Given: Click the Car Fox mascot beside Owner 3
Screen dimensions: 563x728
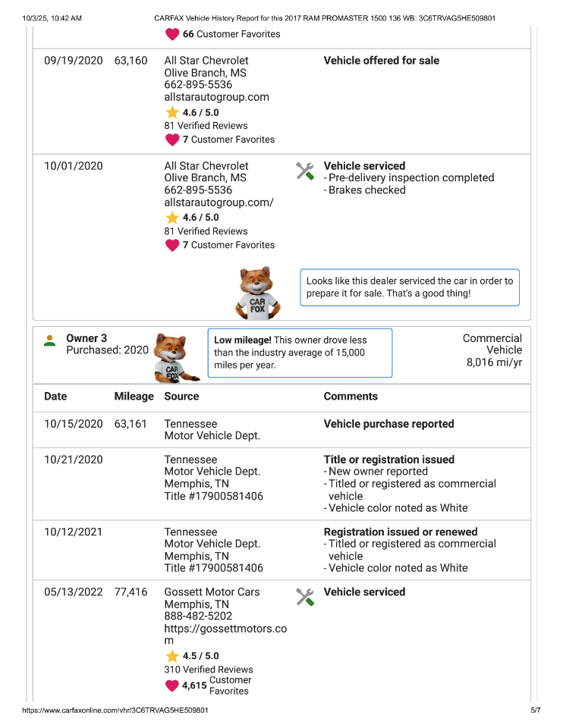Looking at the screenshot, I should click(172, 355).
